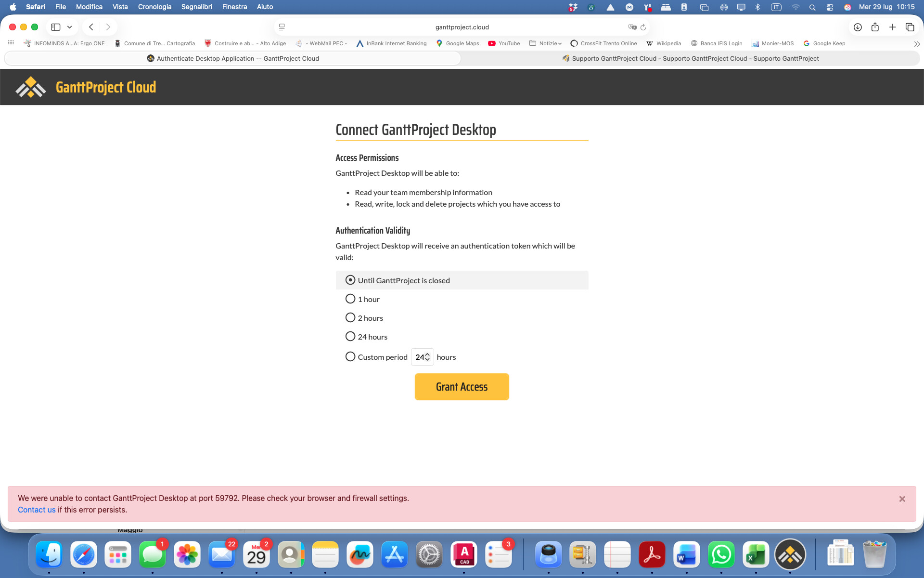The width and height of the screenshot is (924, 578).
Task: Launch Microsoft Excel from the dock
Action: coord(756,554)
